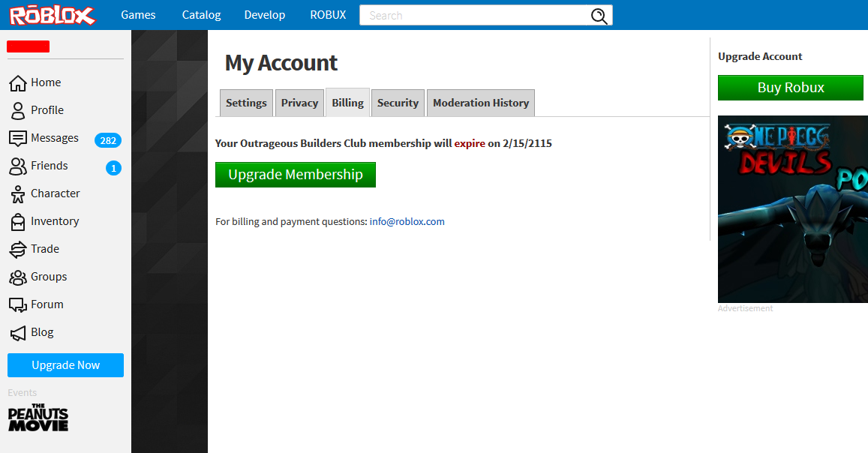Viewport: 868px width, 453px height.
Task: Click the Buy Robux button
Action: [791, 88]
